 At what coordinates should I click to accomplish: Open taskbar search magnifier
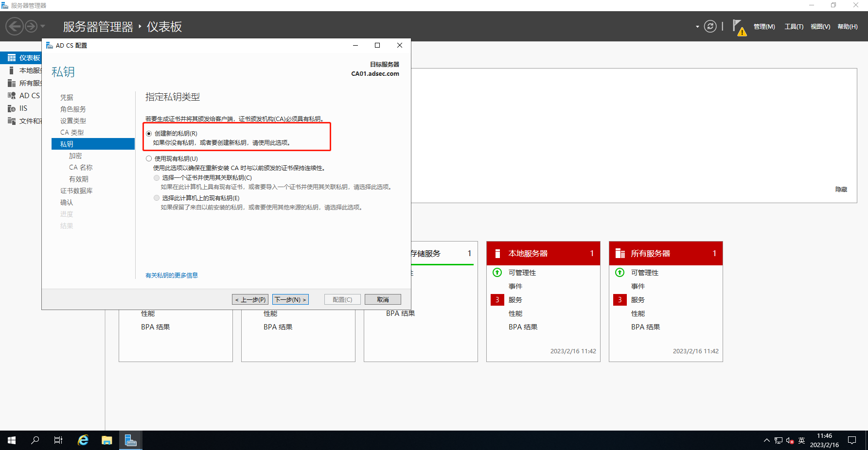pos(35,440)
